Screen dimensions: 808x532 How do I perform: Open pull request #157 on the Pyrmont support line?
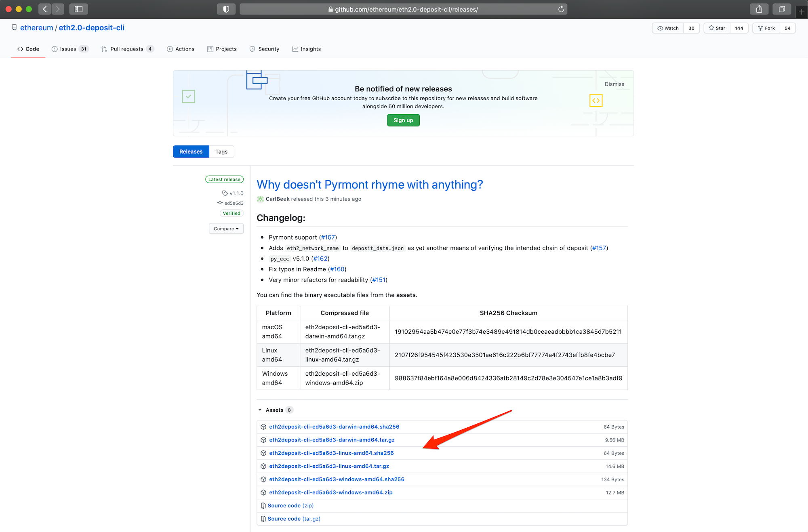click(x=328, y=237)
